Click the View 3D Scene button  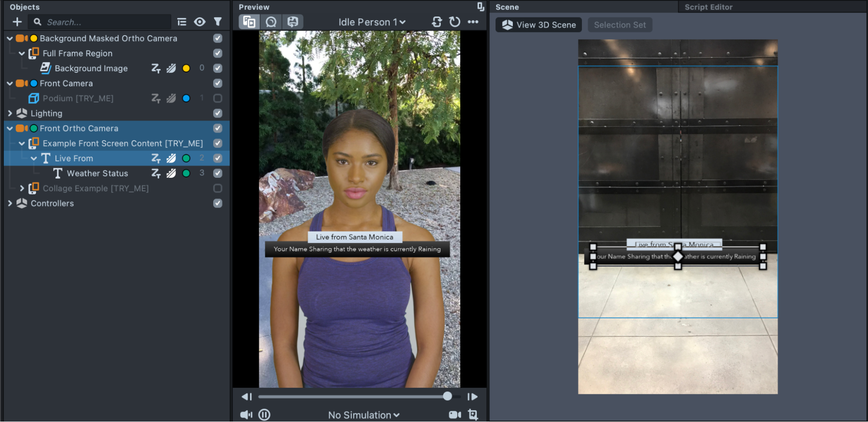pyautogui.click(x=539, y=25)
